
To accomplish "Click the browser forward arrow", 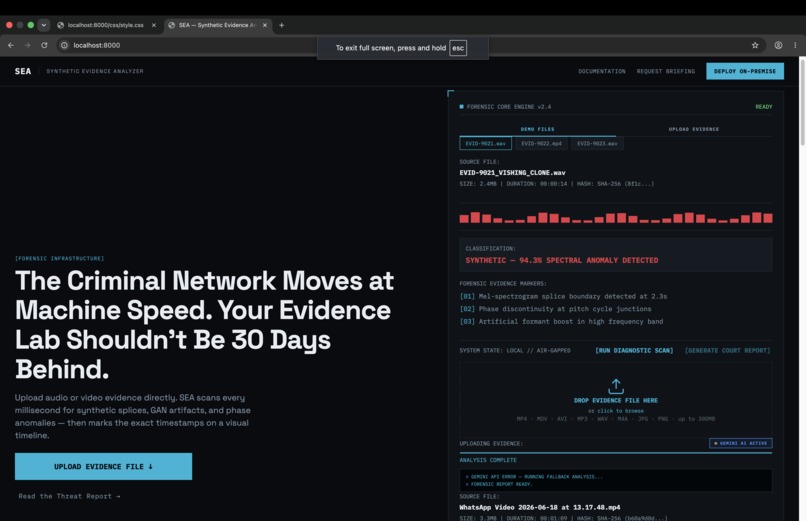I will click(27, 45).
